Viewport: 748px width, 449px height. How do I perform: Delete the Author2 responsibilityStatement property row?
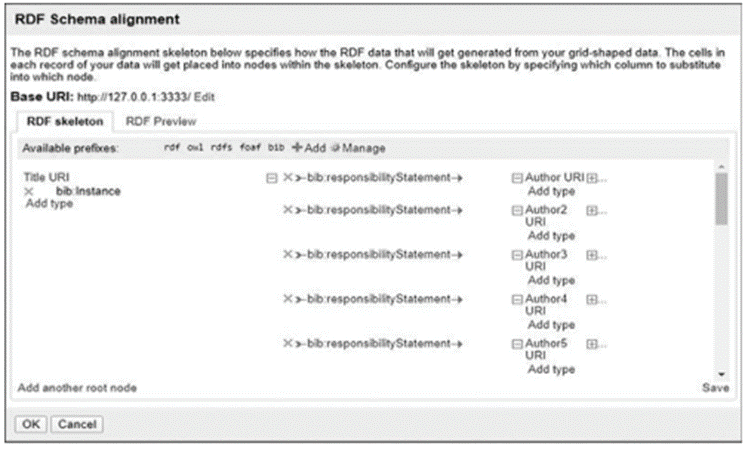[x=288, y=210]
